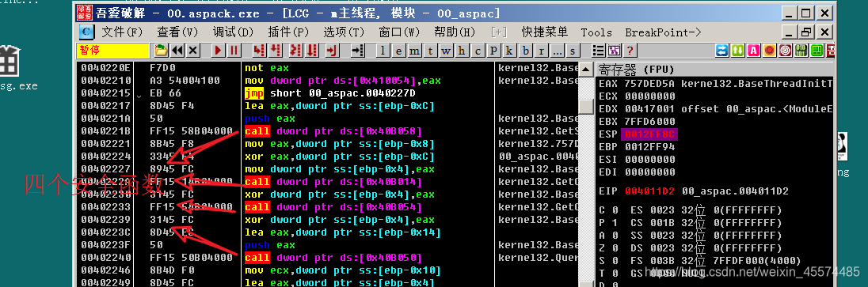
Task: Select the EBP register value 0012FF94
Action: (650, 147)
